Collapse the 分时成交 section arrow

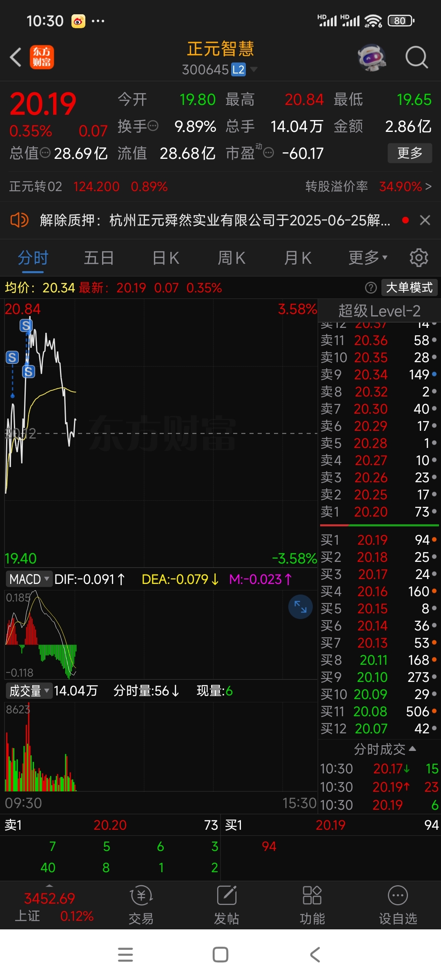click(412, 748)
